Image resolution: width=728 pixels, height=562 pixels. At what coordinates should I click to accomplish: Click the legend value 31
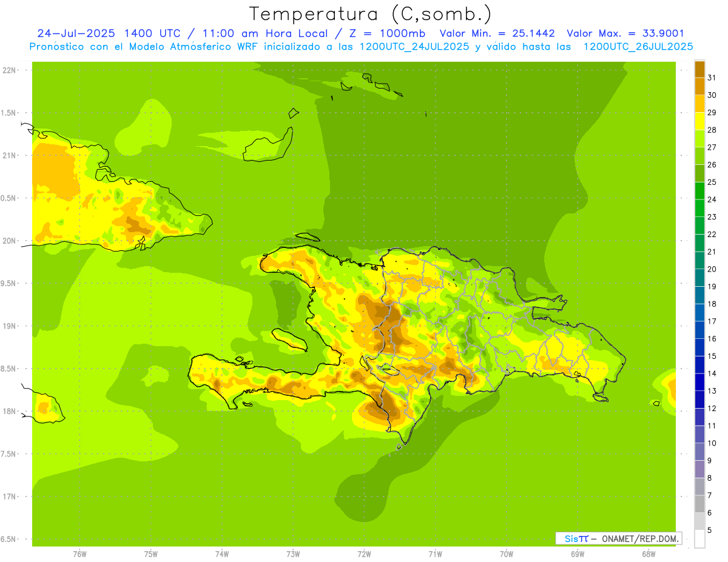point(712,78)
